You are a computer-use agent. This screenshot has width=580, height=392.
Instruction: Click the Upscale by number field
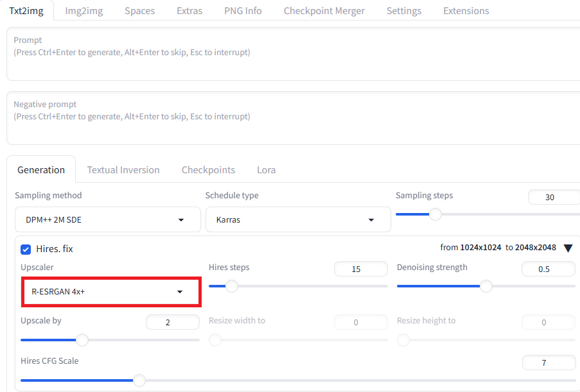pos(172,322)
